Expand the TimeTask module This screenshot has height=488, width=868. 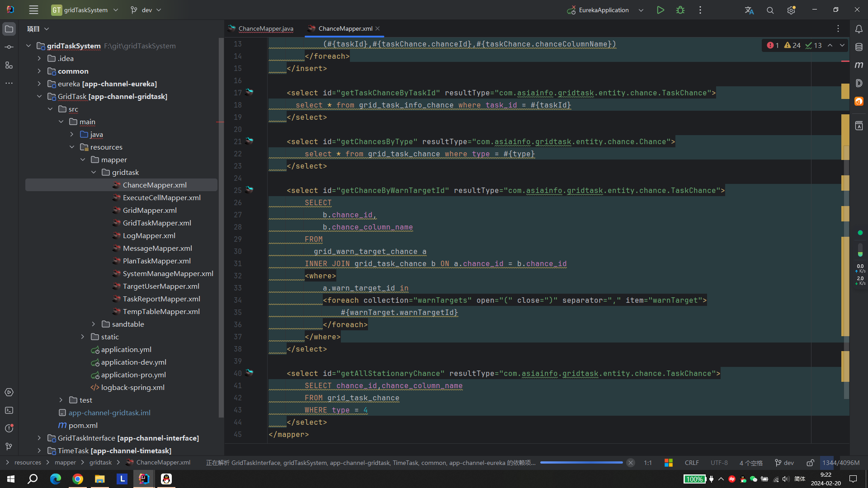39,450
